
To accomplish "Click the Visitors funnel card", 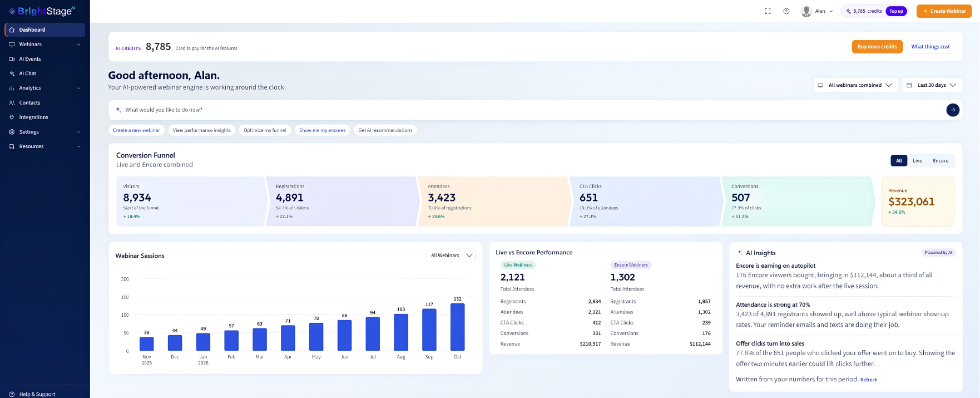I will (x=191, y=202).
